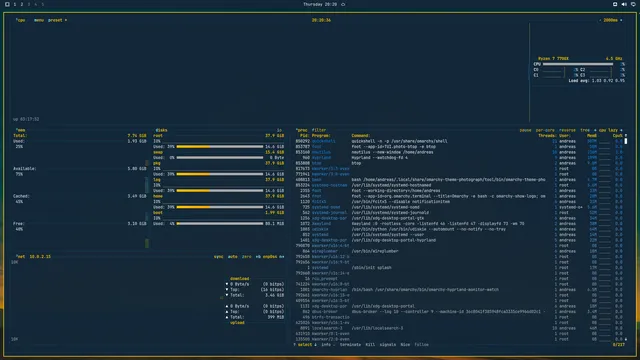
Task: Click the total CPU usage bar
Action: point(578,64)
